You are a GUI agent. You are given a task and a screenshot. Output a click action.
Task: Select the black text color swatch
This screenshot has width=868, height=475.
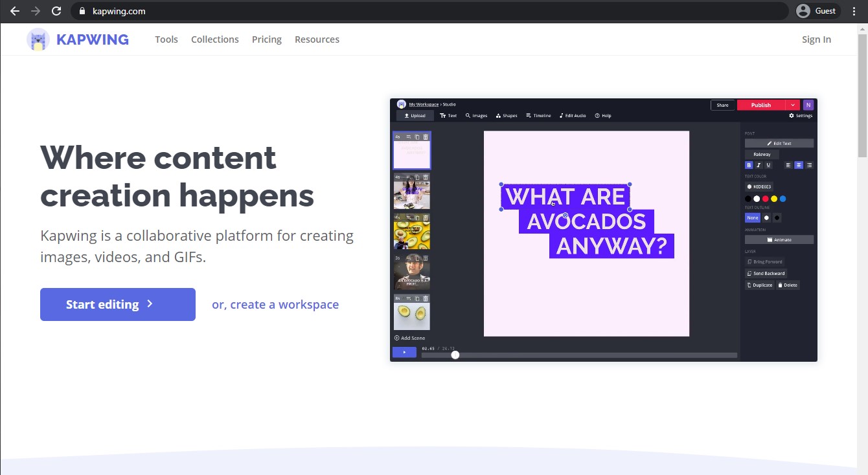[x=748, y=199]
